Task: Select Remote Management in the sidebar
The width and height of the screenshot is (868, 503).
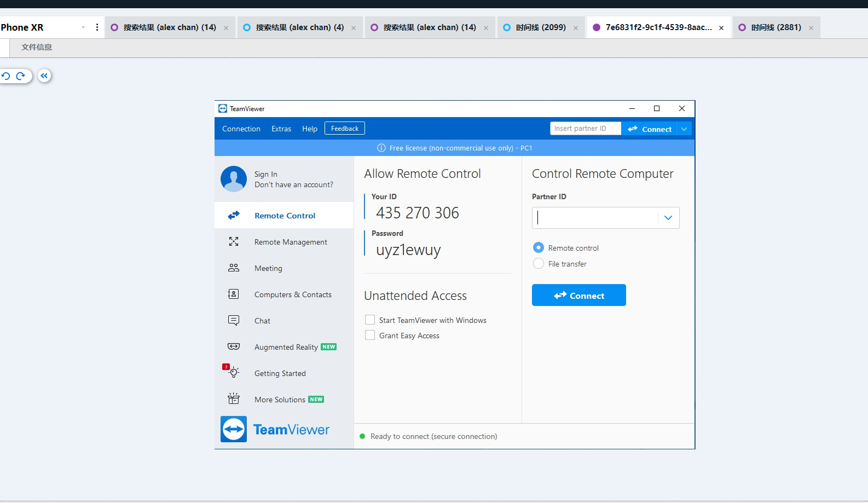Action: 284,242
